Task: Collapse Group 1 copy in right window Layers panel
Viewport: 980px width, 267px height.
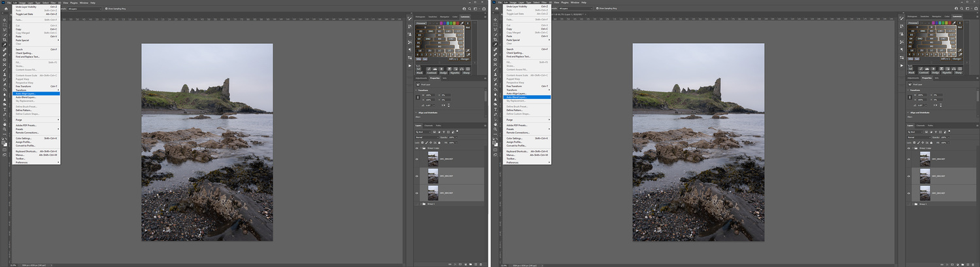Action: tap(912, 148)
